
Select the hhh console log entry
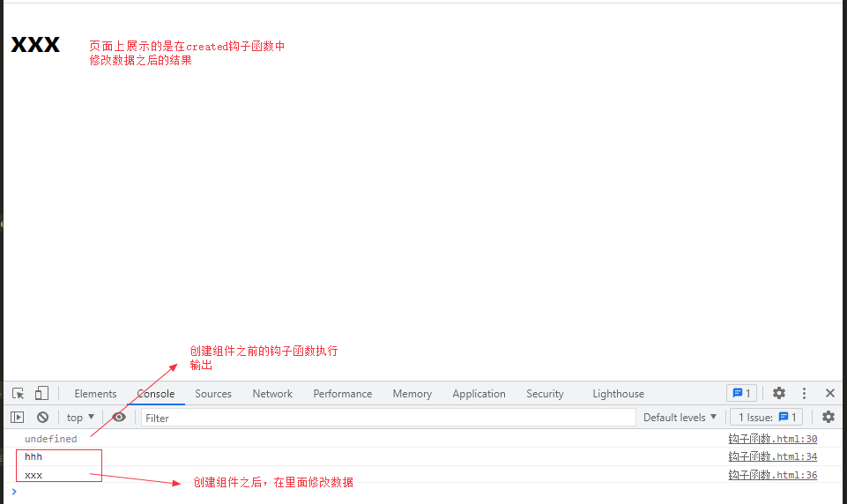(x=33, y=457)
